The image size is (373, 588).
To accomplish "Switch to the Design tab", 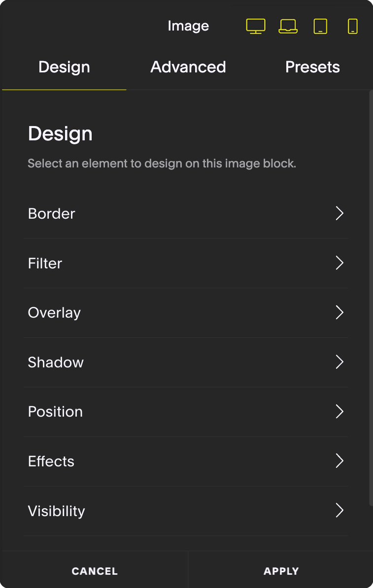I will 64,67.
